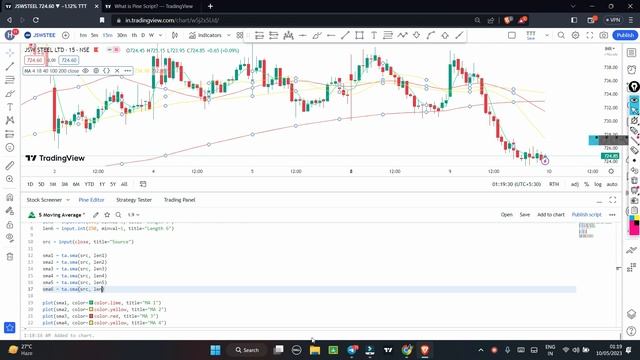Toggle lock all drawing tools

(10, 224)
